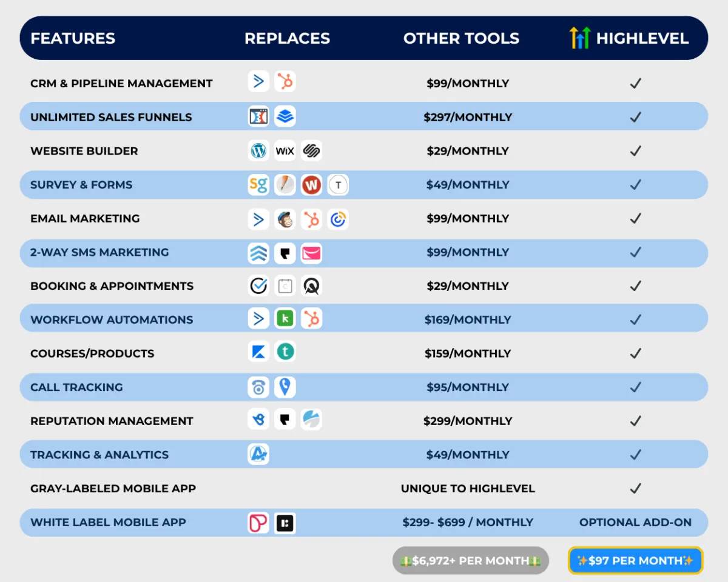
Task: Select the green K icon in Workflow Automations
Action: (285, 318)
